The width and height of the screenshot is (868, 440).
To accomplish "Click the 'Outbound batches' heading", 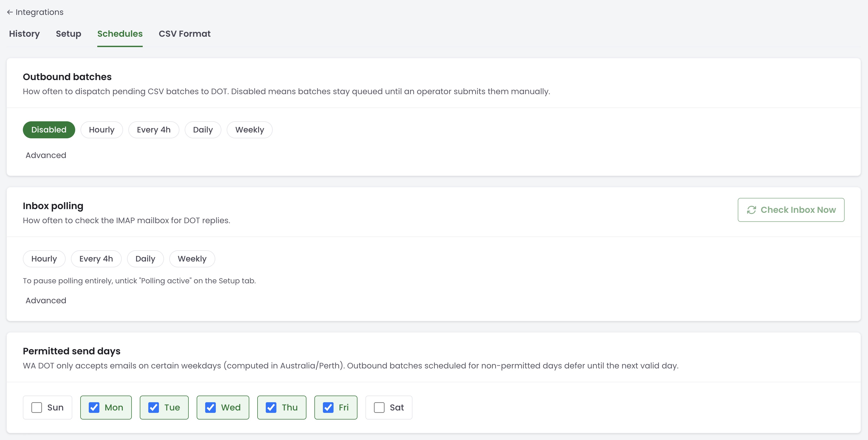I will tap(67, 77).
